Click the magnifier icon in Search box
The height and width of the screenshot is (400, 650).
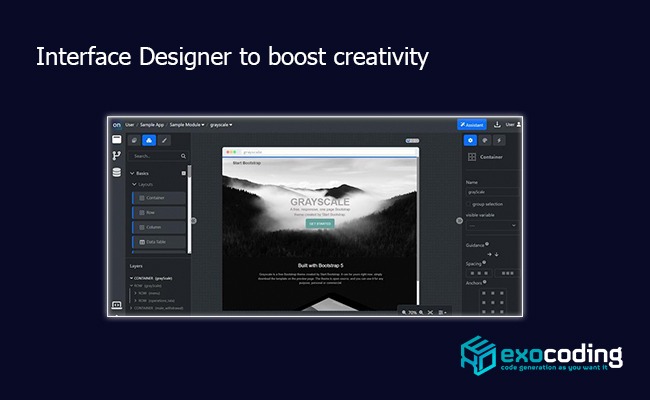click(183, 156)
